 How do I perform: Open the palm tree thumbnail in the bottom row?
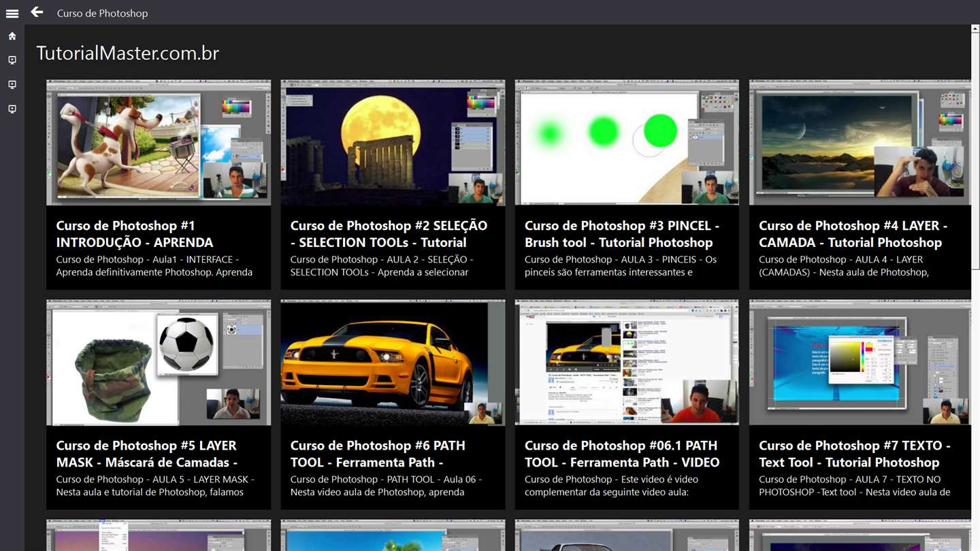[393, 535]
